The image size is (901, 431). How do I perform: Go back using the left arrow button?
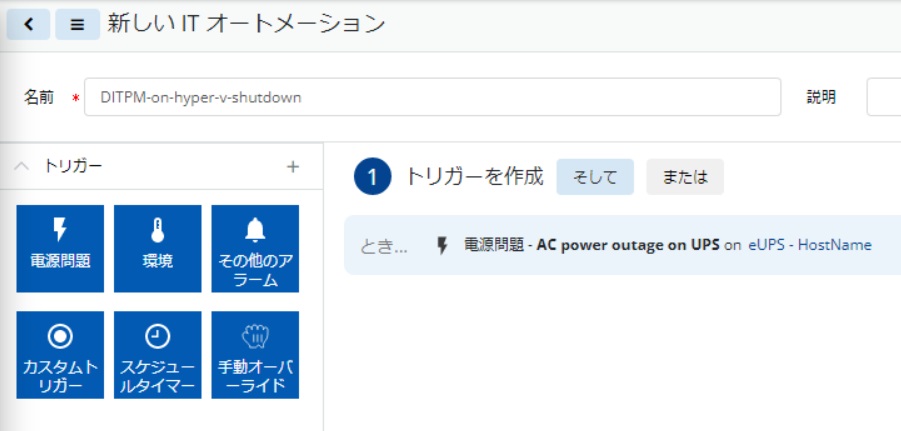28,24
